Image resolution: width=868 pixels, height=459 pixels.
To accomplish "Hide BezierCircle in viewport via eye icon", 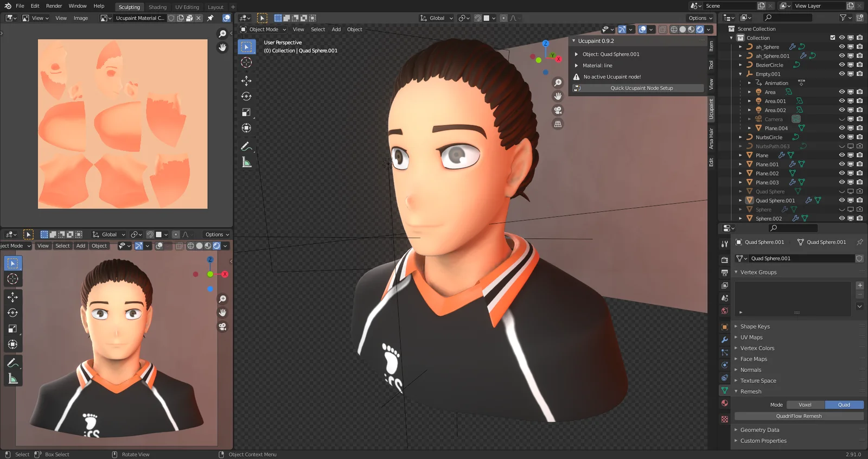I will click(842, 65).
